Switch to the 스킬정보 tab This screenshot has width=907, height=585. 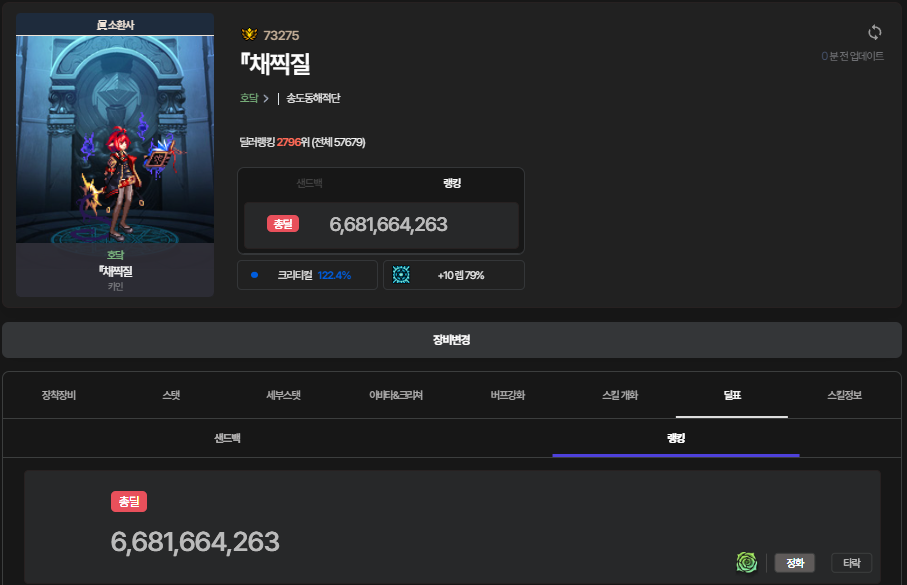click(844, 395)
